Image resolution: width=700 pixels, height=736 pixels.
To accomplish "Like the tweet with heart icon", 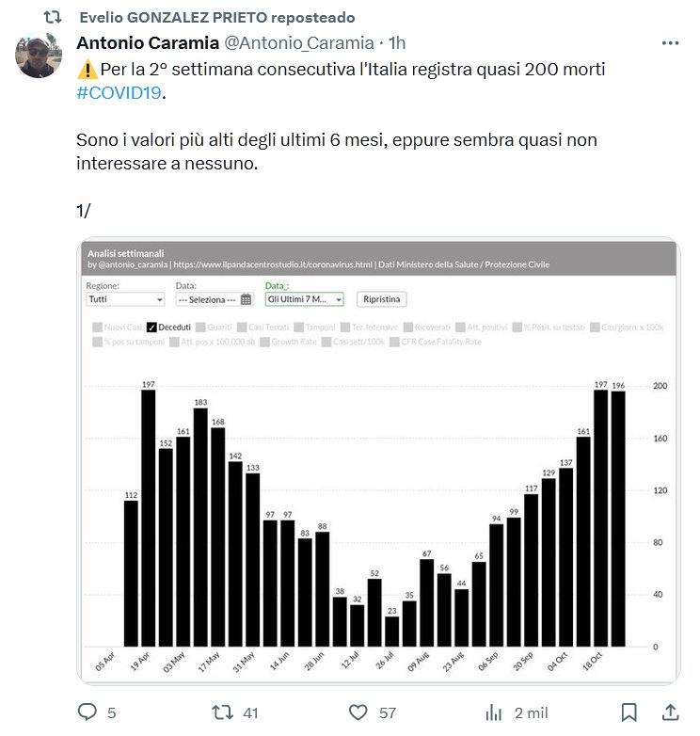I will point(358,712).
